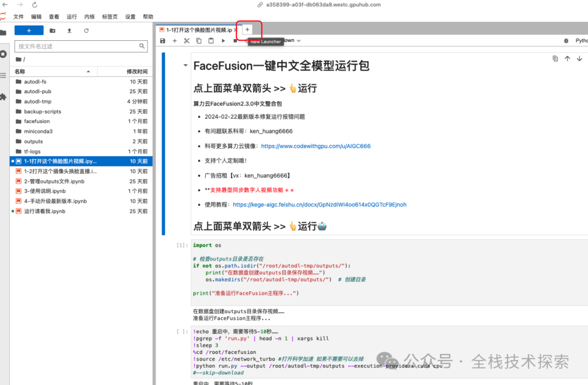Viewport: 588px width, 385px height.
Task: Run the selected cell with play icon
Action: (x=223, y=40)
